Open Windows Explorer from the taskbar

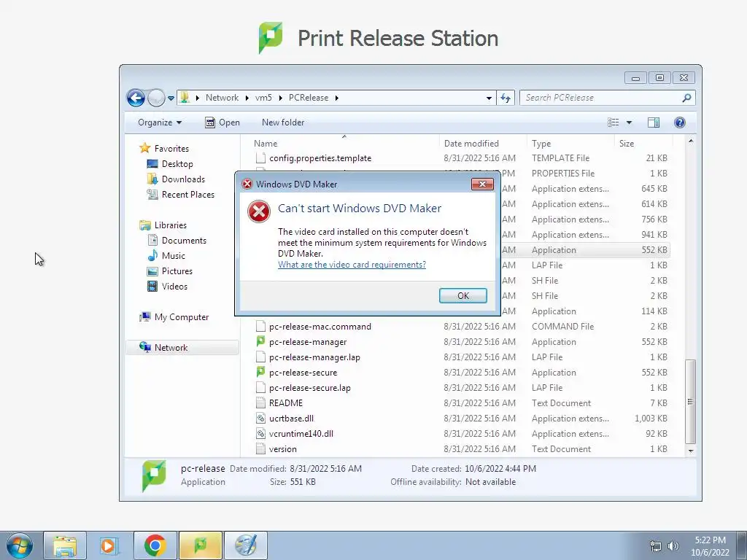pos(65,545)
